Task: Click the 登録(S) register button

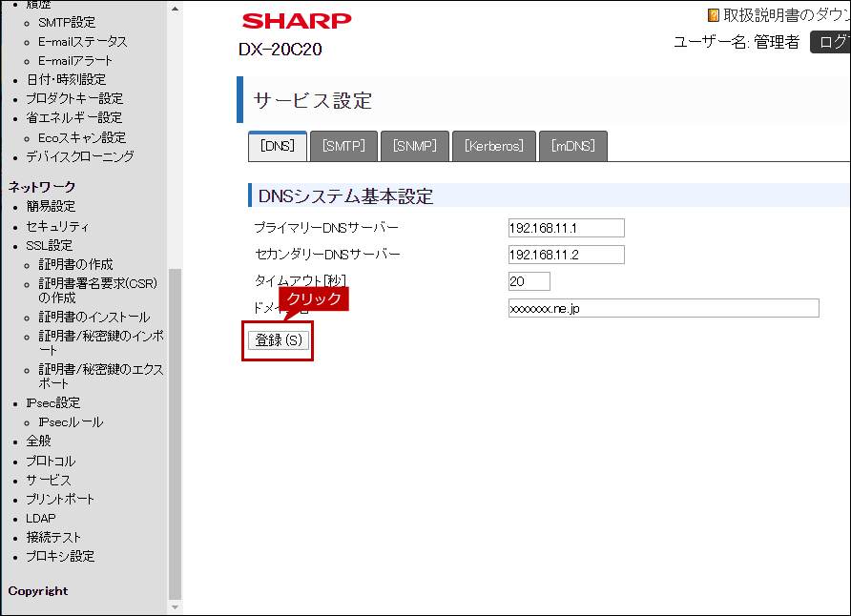Action: [x=279, y=340]
